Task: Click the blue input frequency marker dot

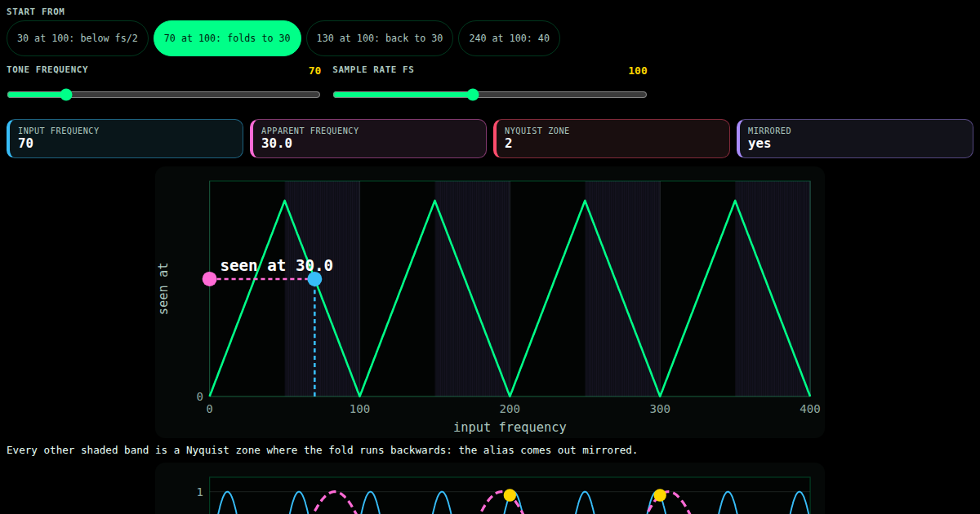Action: click(314, 279)
